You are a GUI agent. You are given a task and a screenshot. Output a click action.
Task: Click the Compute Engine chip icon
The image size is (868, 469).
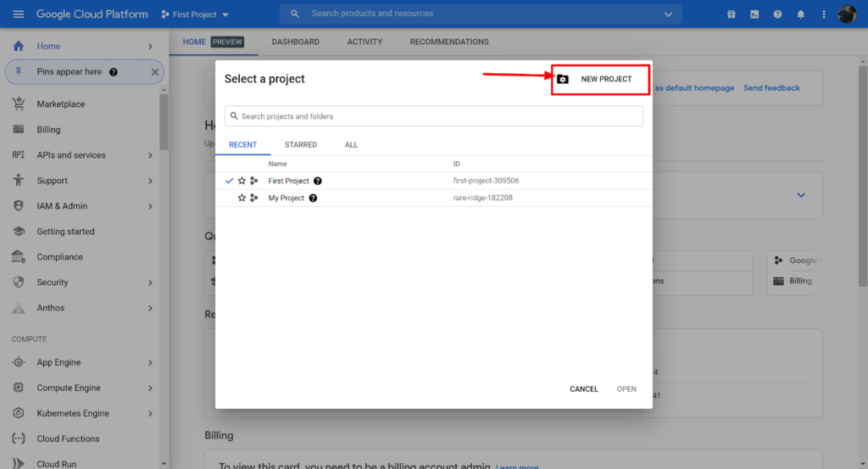pos(19,388)
